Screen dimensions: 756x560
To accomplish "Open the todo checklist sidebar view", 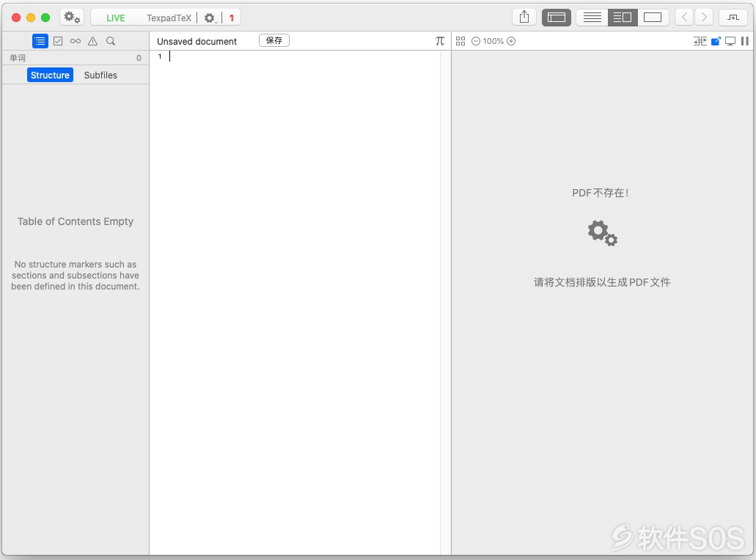I will coord(58,41).
